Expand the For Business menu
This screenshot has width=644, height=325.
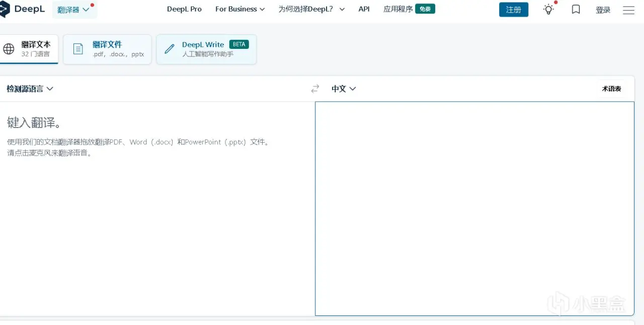coord(240,9)
